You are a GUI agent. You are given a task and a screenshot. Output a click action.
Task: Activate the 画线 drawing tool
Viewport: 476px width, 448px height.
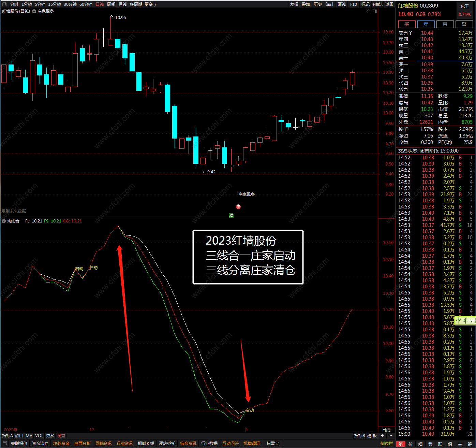pyautogui.click(x=342, y=4)
